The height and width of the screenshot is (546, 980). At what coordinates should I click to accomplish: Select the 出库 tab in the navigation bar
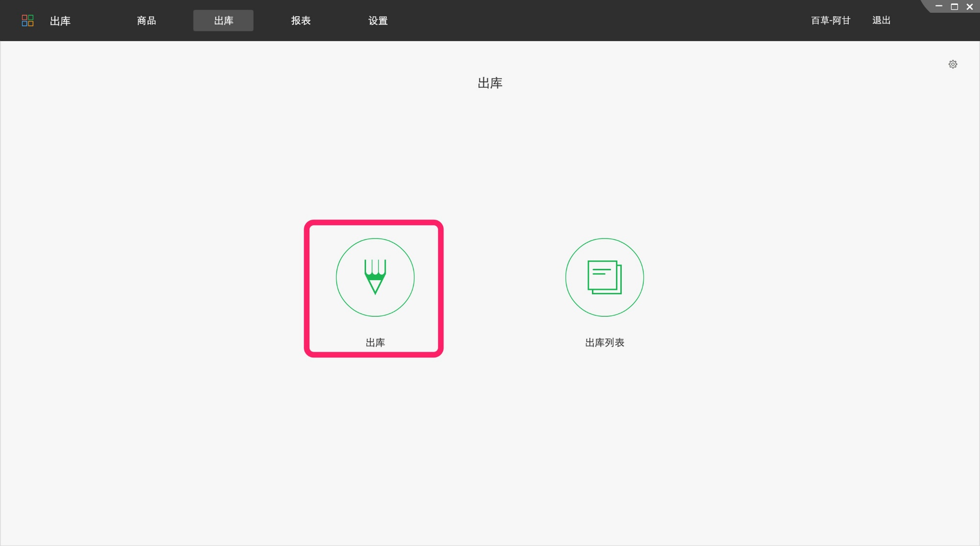[223, 21]
